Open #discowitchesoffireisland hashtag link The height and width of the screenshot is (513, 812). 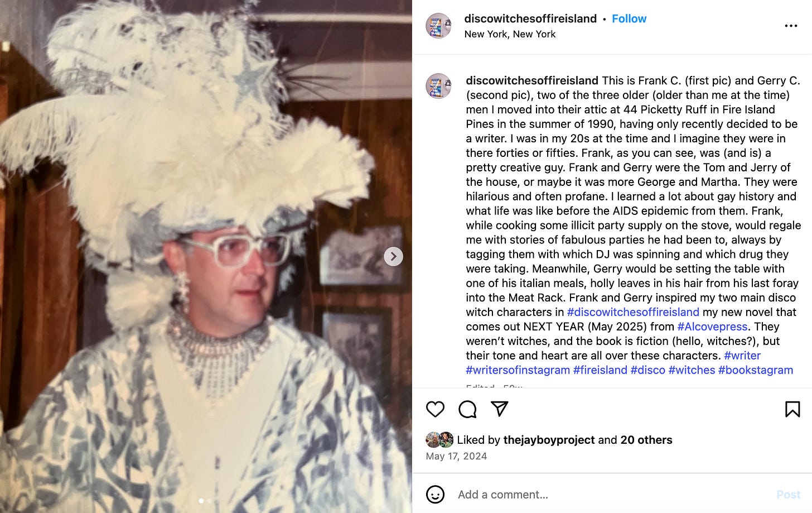point(633,312)
